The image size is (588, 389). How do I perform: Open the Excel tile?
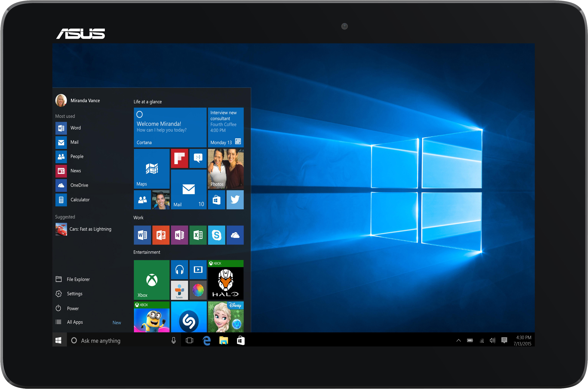click(198, 235)
